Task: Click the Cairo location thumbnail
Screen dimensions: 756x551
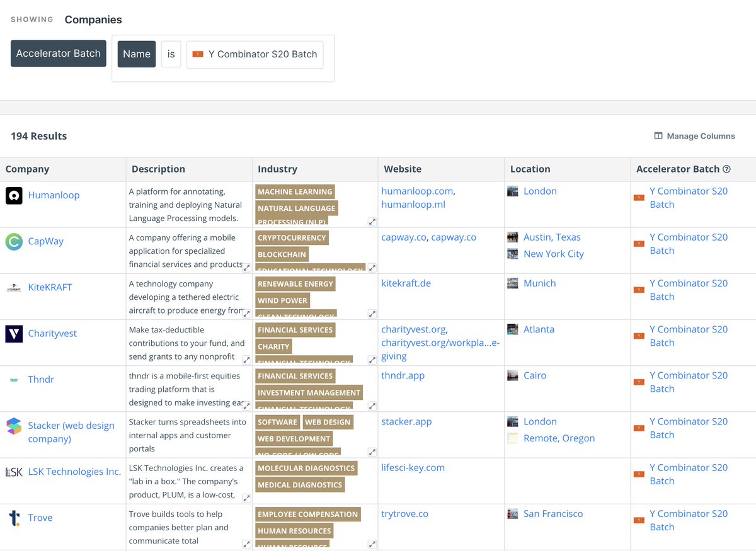Action: [x=513, y=375]
